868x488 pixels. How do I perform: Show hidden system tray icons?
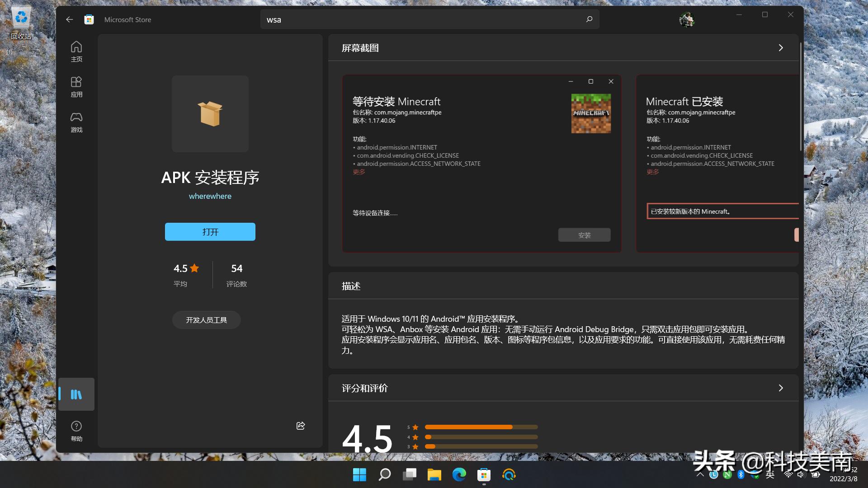[700, 475]
